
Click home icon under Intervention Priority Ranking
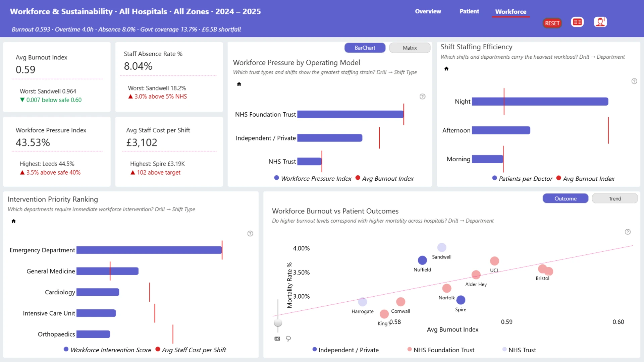[x=14, y=221]
